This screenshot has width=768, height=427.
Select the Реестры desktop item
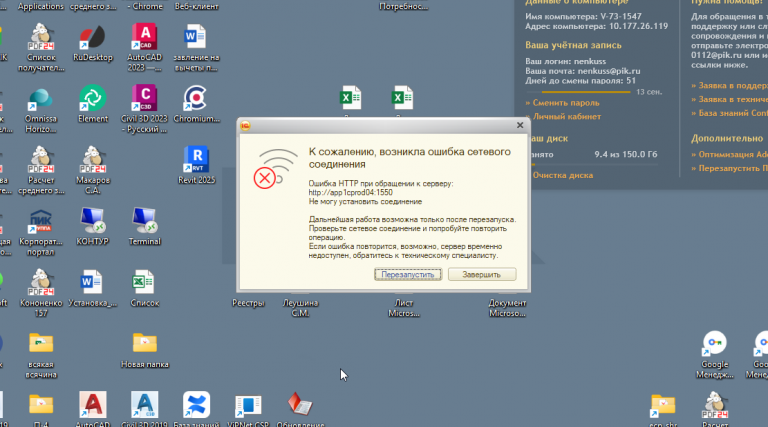coord(248,303)
